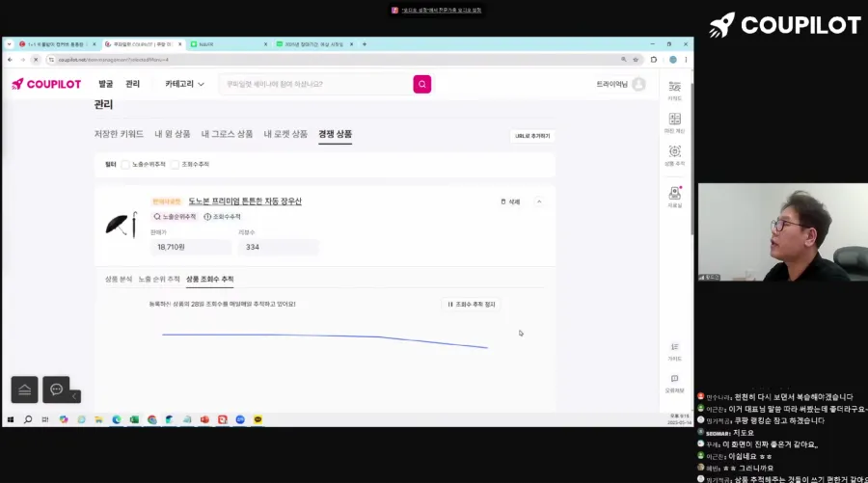Screen dimensions: 868x483
Task: Open Windows Start menu
Action: [x=11, y=420]
